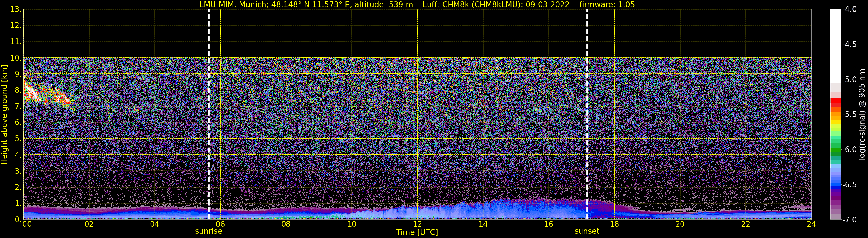Click the bright blue boundary layer at 14 UTC

coord(483,211)
